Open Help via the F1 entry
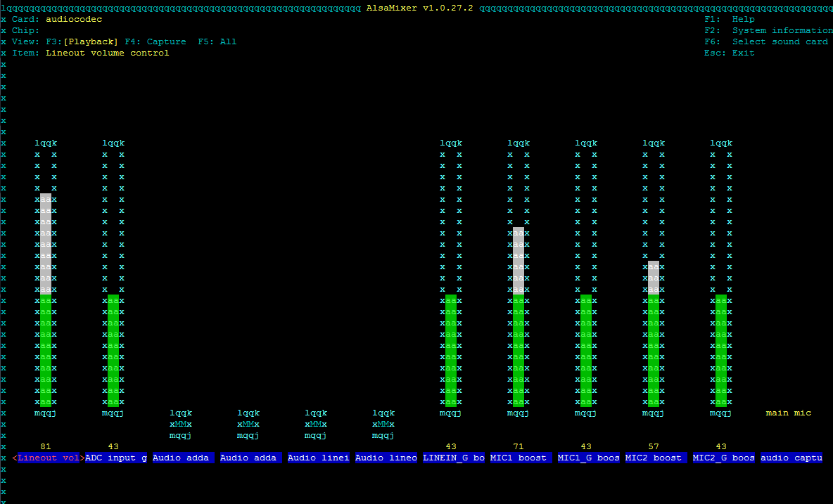Image resolution: width=833 pixels, height=504 pixels. (730, 19)
